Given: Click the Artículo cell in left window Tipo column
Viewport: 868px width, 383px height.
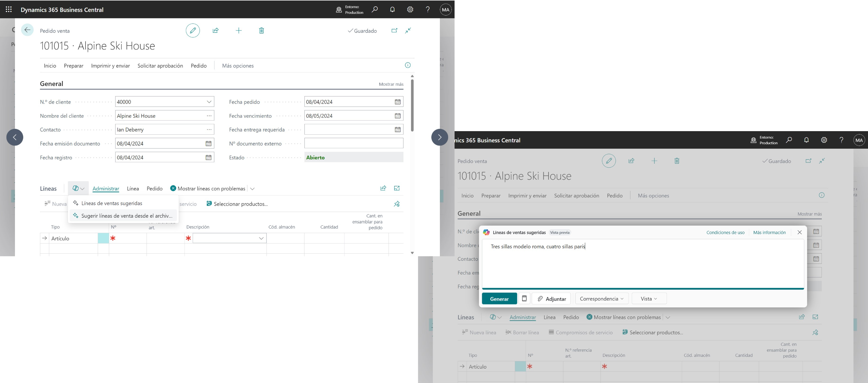Looking at the screenshot, I should click(x=73, y=238).
